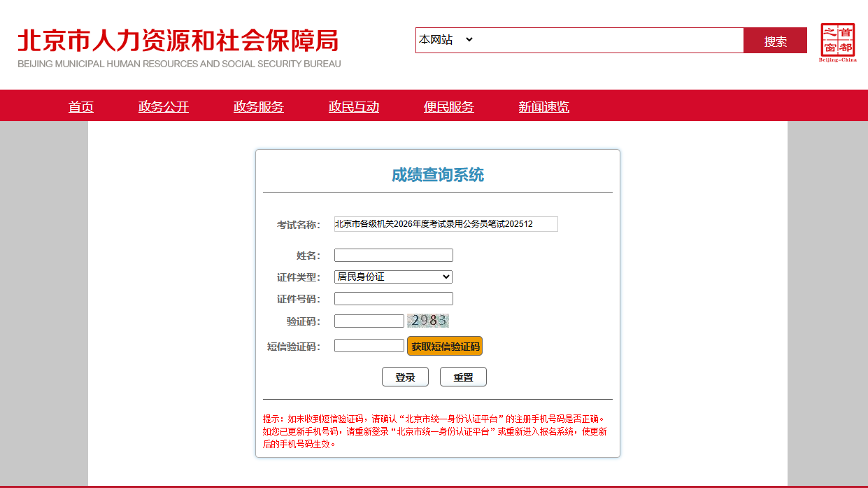The width and height of the screenshot is (868, 488).
Task: Click into the 证件号码 field
Action: point(393,299)
